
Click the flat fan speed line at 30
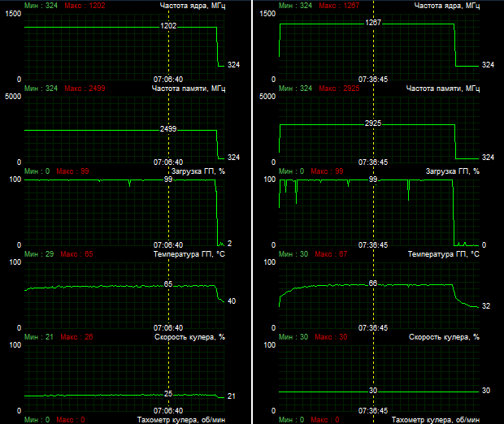pos(380,392)
